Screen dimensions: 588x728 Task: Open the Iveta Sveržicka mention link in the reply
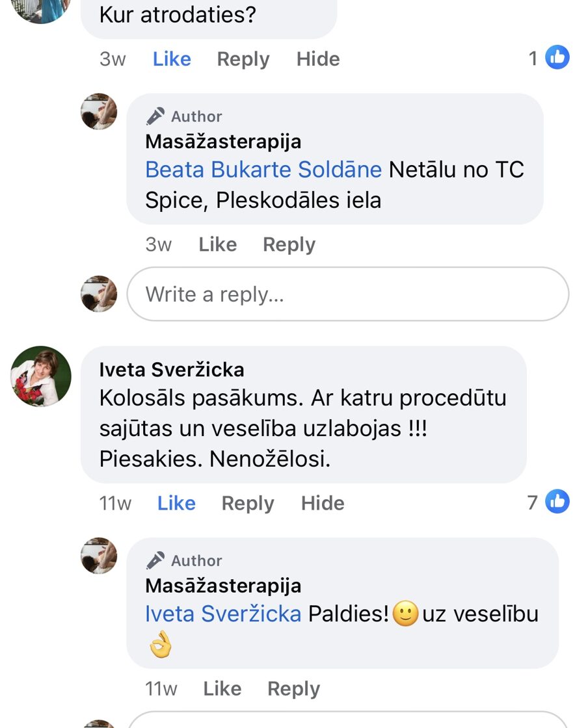click(223, 614)
